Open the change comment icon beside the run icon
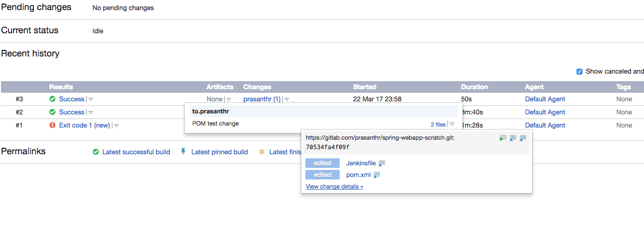644x242 pixels. pos(512,138)
